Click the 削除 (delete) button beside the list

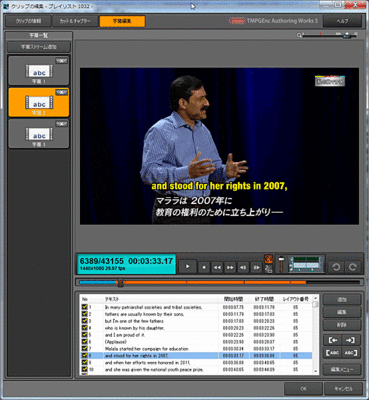(x=342, y=325)
